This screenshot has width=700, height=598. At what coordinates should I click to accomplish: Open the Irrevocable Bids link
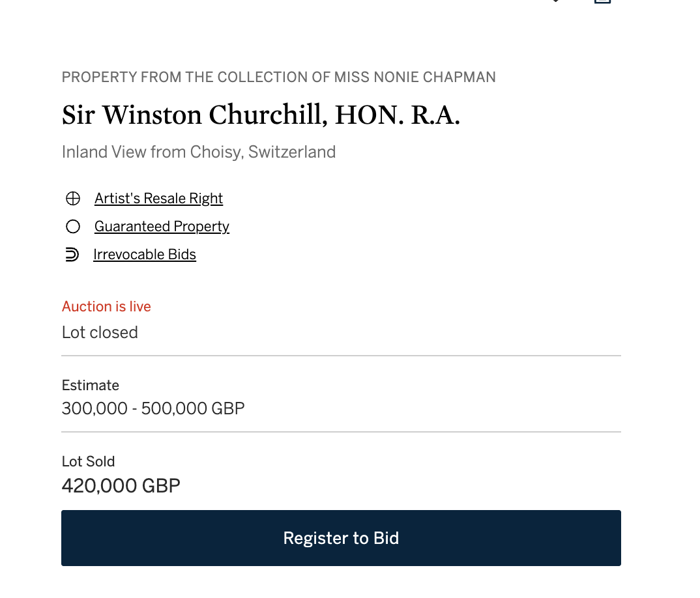click(x=145, y=254)
